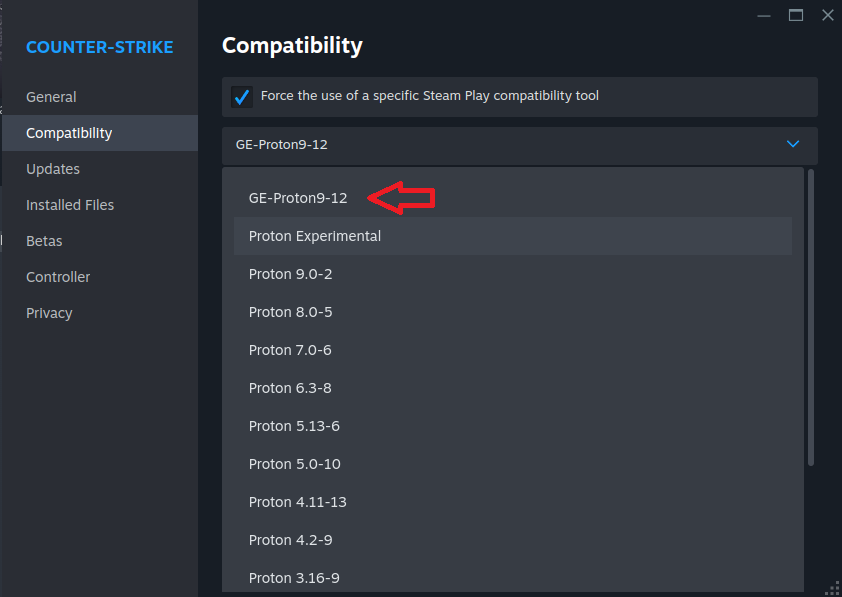Viewport: 842px width, 597px height.
Task: Select Proton 8.0-5 compatibility tool
Action: (290, 312)
